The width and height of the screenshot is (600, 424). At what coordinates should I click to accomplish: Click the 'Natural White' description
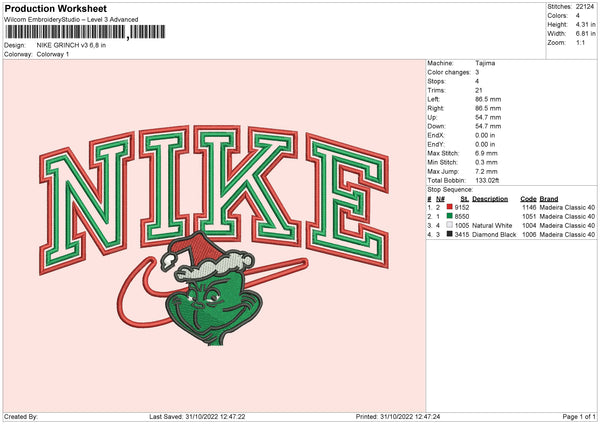point(492,225)
